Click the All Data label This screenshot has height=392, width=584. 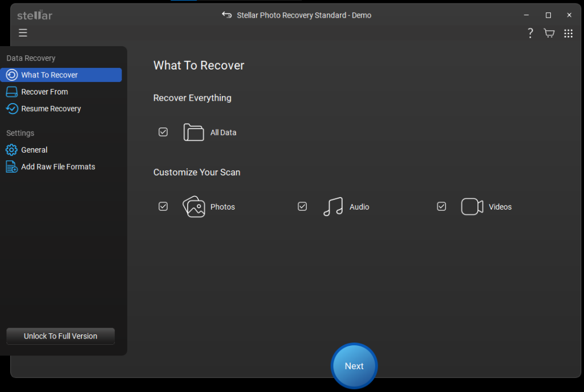223,132
